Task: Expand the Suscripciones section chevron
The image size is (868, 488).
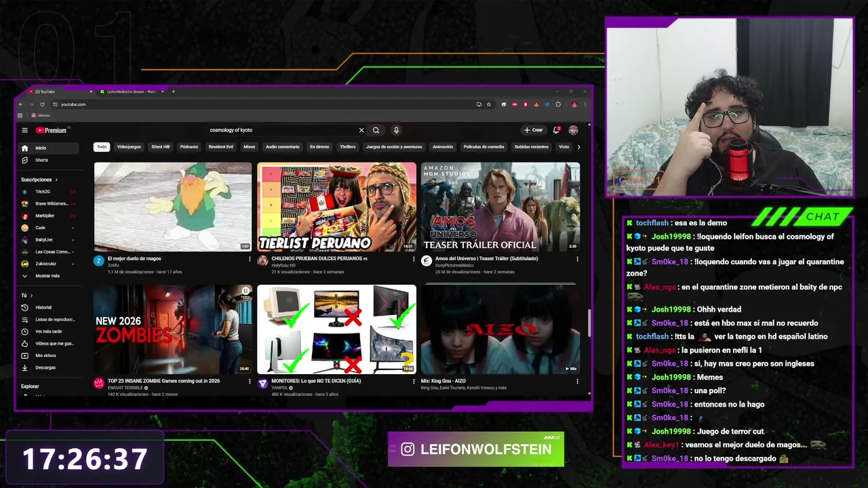Action: point(56,180)
